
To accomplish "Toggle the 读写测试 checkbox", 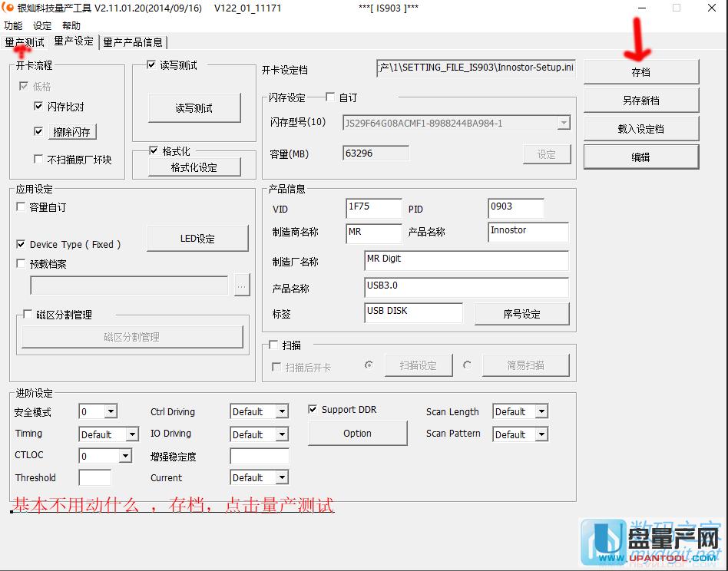I will 151,64.
